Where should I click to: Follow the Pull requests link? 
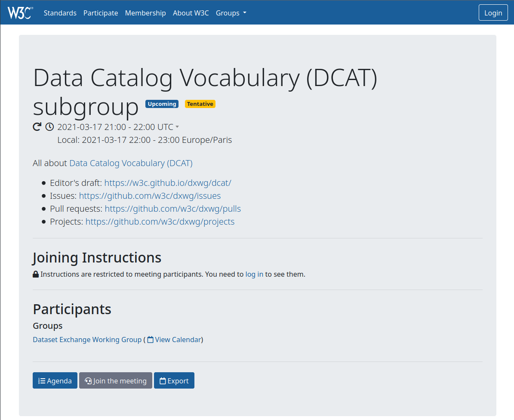pyautogui.click(x=172, y=209)
